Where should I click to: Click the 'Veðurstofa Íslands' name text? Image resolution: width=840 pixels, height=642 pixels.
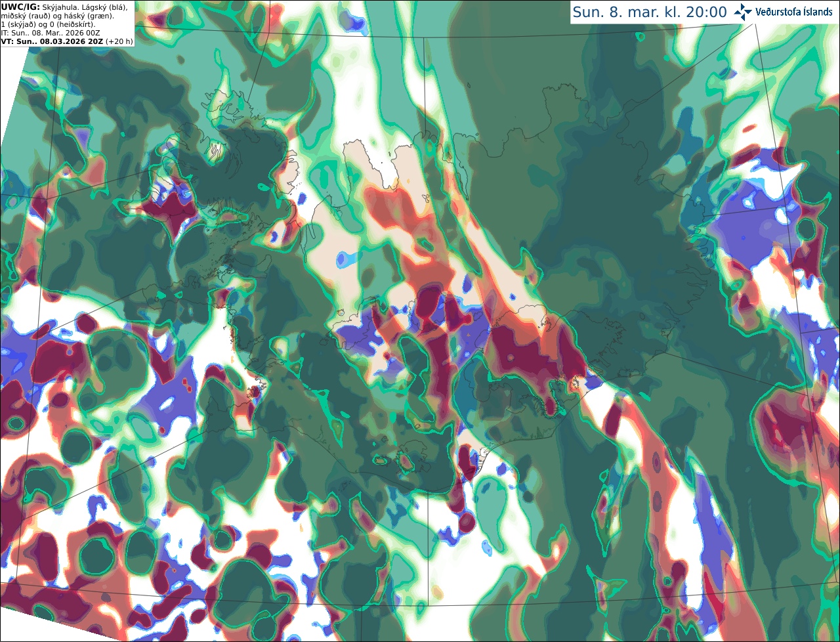pyautogui.click(x=794, y=12)
